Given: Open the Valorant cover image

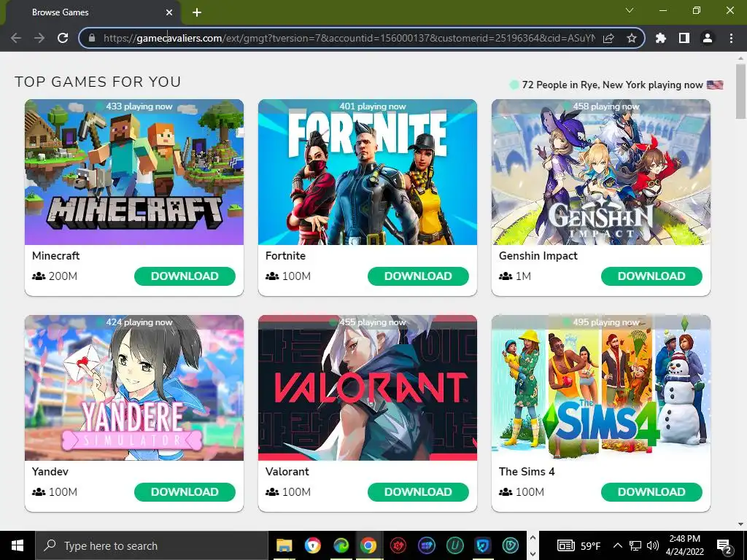Looking at the screenshot, I should coord(368,388).
